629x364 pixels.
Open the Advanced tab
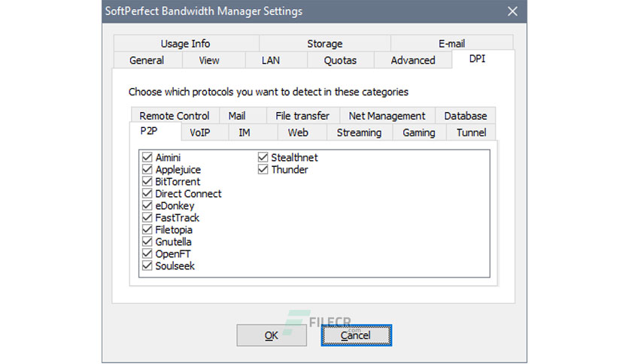[413, 60]
